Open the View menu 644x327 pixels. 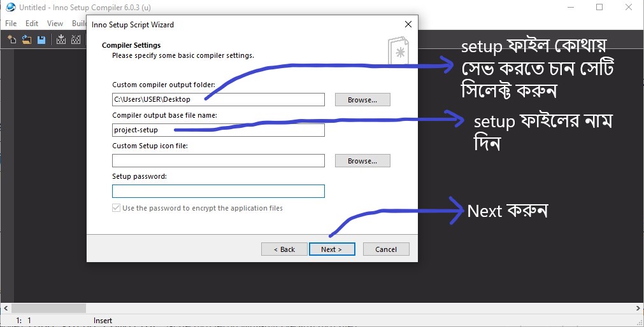coord(55,24)
